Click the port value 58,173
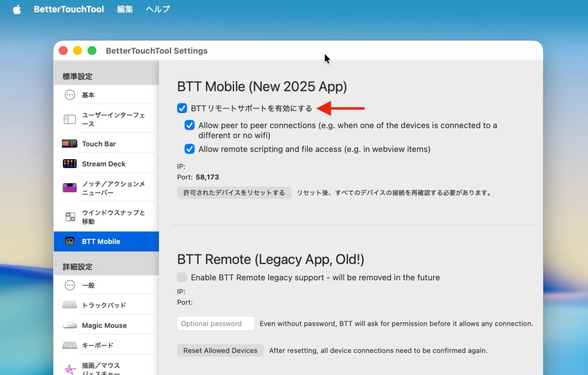Screen dimensions: 588x375 pos(207,177)
